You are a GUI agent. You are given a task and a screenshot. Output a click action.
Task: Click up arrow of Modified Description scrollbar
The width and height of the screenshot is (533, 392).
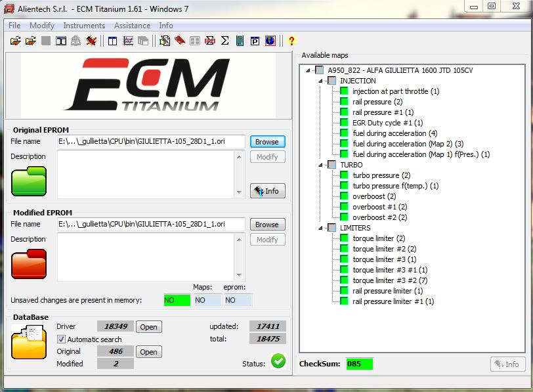[x=239, y=240]
